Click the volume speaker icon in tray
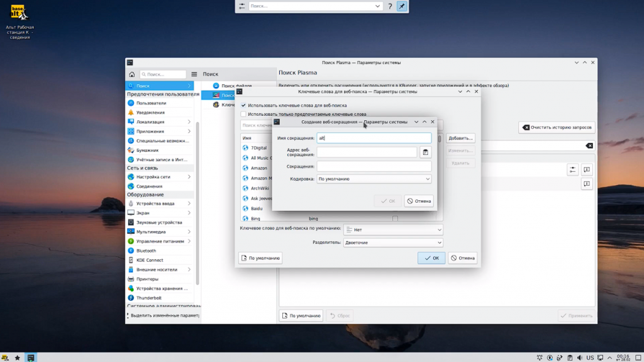This screenshot has width=644, height=362. pyautogui.click(x=579, y=358)
